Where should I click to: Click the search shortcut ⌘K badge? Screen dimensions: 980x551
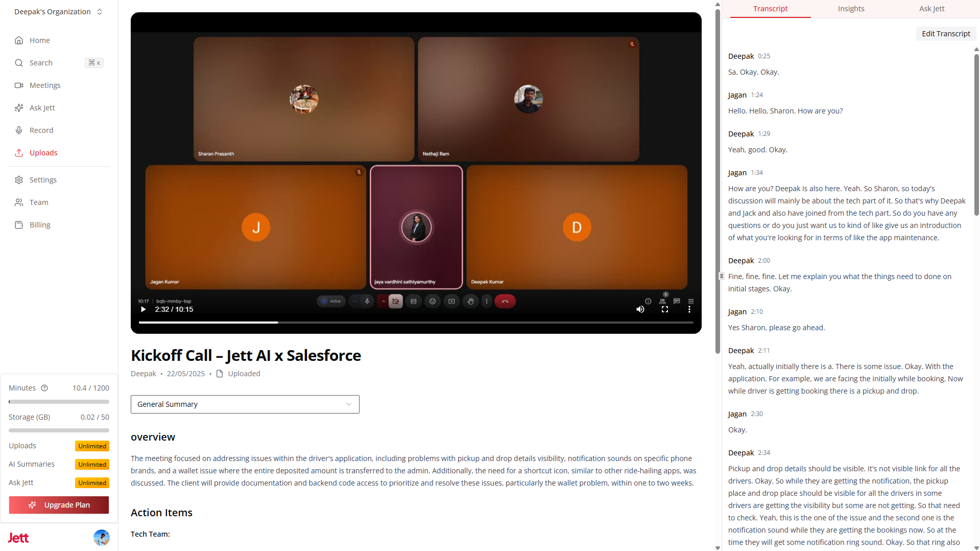[x=94, y=63]
